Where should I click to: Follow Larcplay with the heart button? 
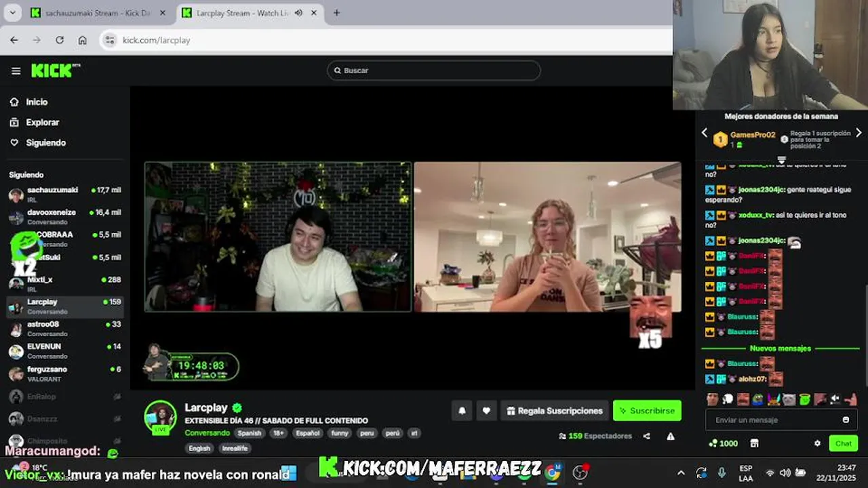coord(486,411)
